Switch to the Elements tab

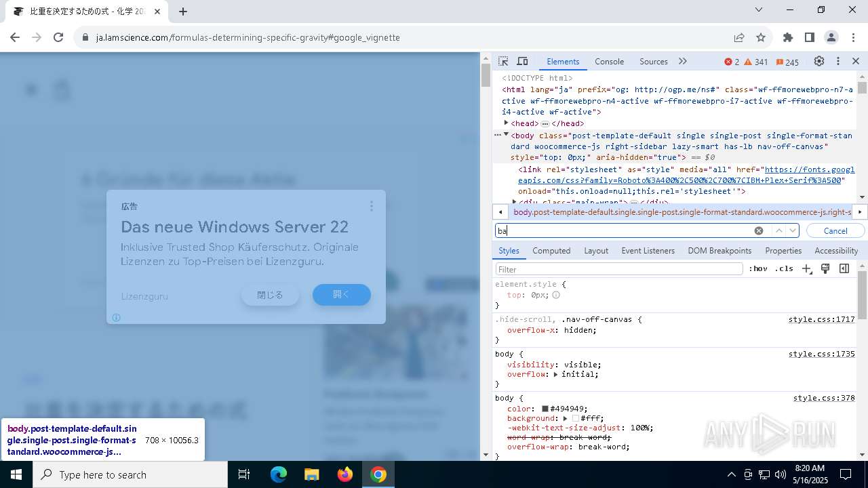click(563, 61)
